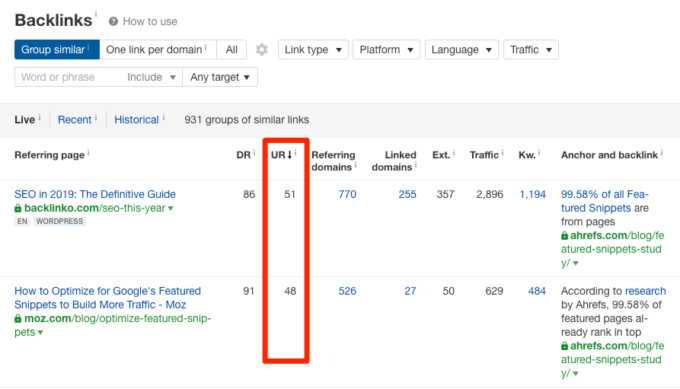The height and width of the screenshot is (389, 680).
Task: Expand the backlinko.com URL caret menu
Action: point(171,209)
